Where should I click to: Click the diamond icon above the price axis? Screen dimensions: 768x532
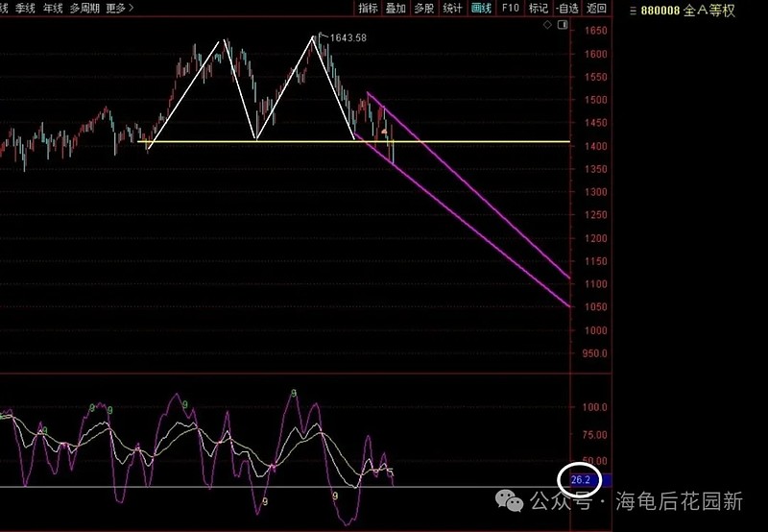click(547, 25)
